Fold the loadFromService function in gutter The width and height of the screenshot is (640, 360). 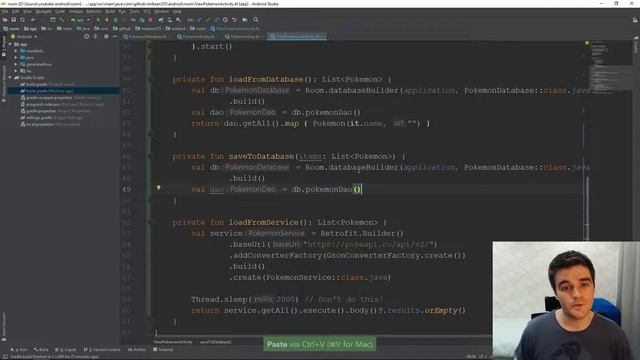[x=150, y=222]
